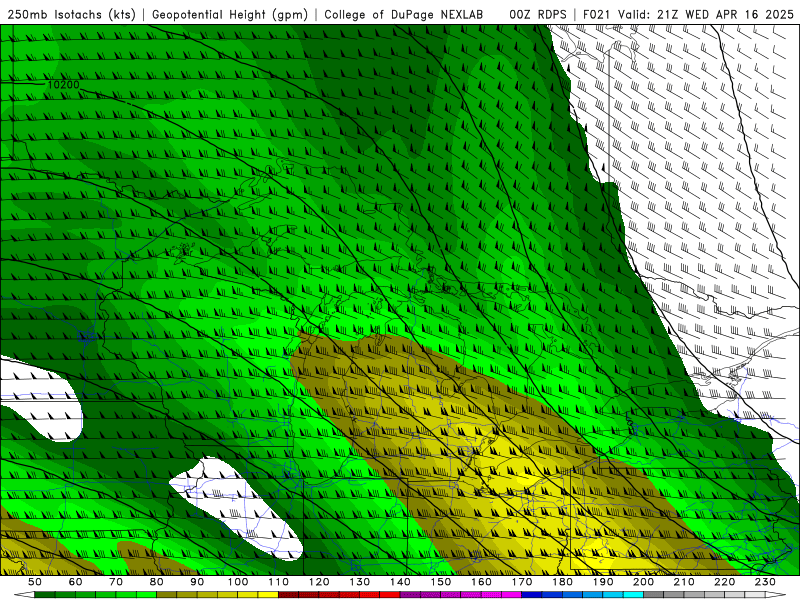Select the bright red swatch just below 140
This screenshot has width=800, height=600.
(x=390, y=594)
